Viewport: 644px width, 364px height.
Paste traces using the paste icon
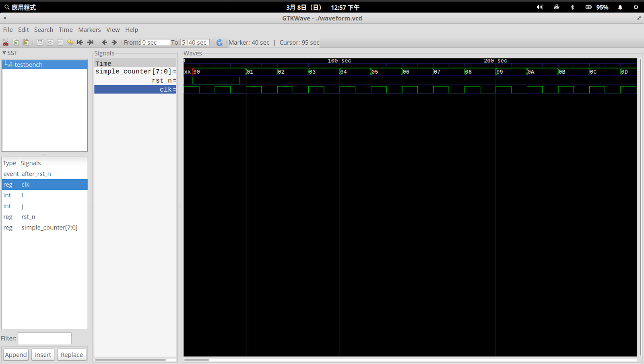[26, 42]
